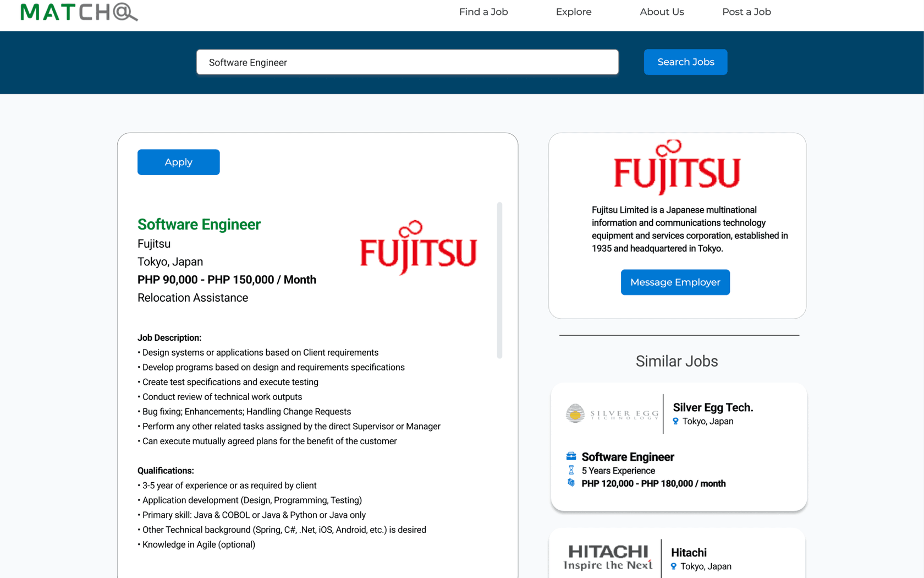924x578 pixels.
Task: Open Software Engineer in Silver Egg card
Action: pos(628,457)
